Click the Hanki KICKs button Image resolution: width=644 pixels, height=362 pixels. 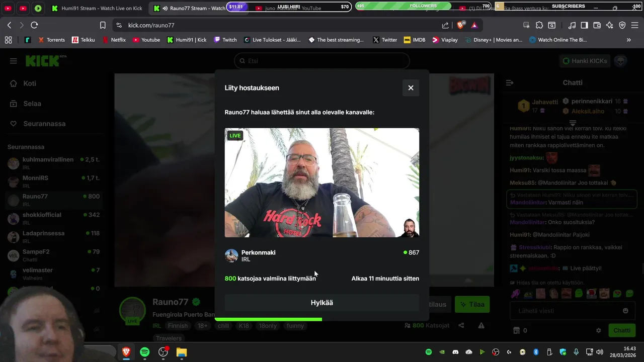585,61
